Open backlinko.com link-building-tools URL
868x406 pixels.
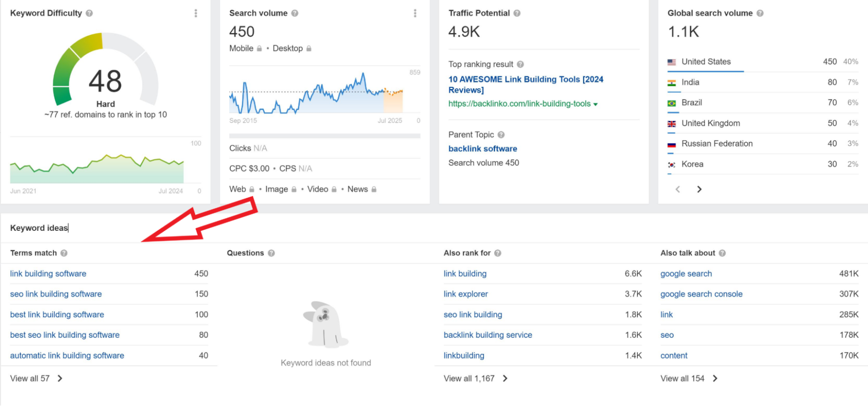click(x=519, y=104)
